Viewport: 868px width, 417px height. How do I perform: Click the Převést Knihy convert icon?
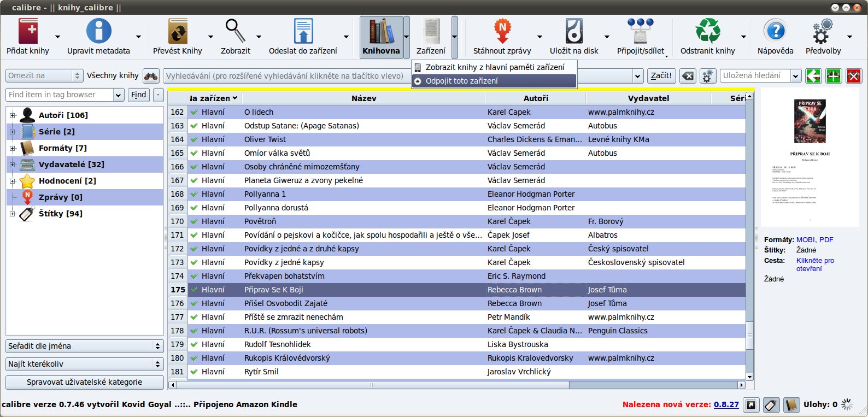point(178,31)
